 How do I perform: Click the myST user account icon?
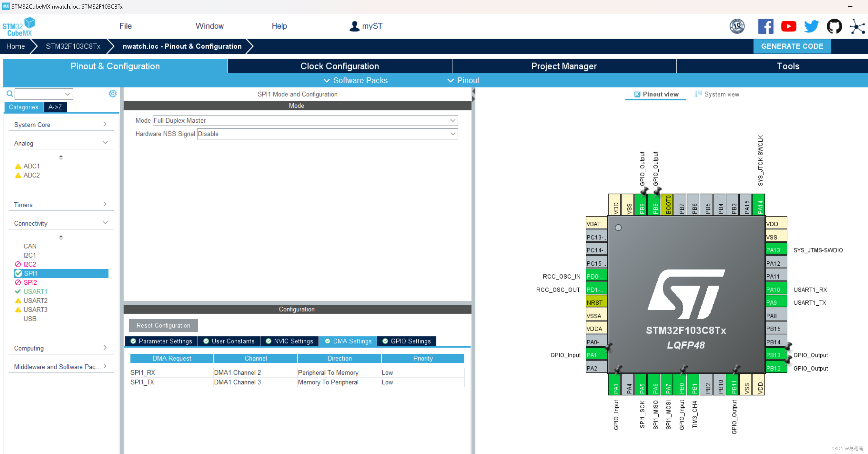[x=354, y=26]
